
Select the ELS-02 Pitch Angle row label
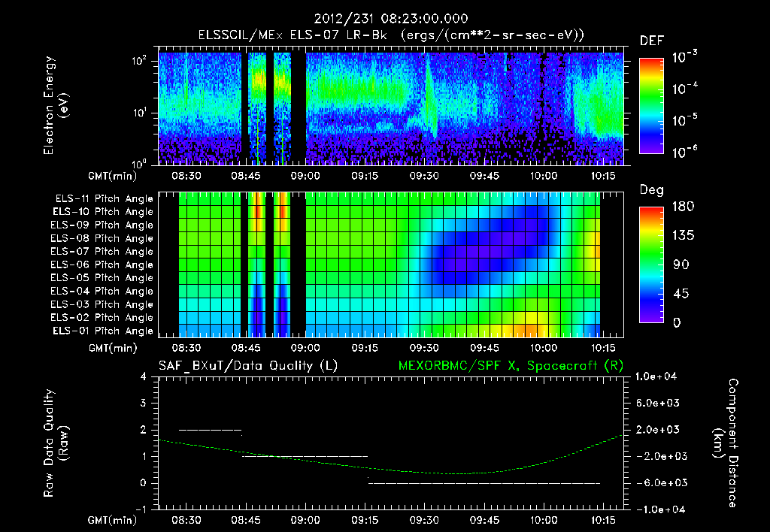102,318
